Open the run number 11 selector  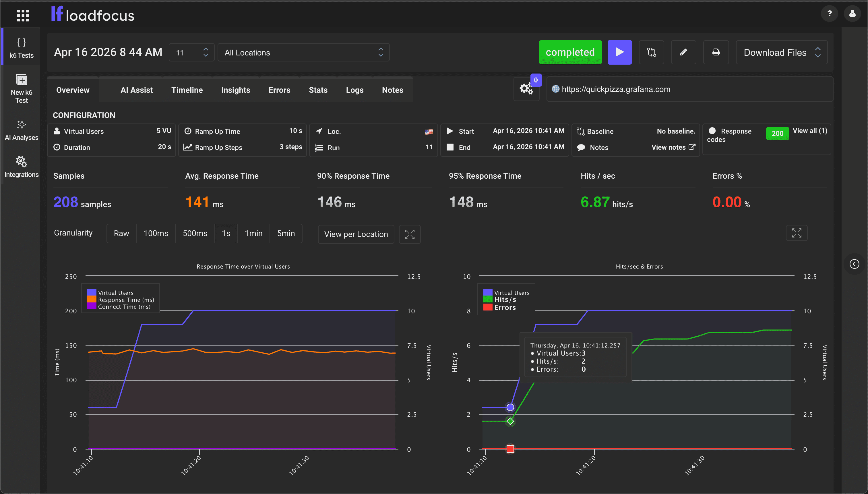click(191, 53)
